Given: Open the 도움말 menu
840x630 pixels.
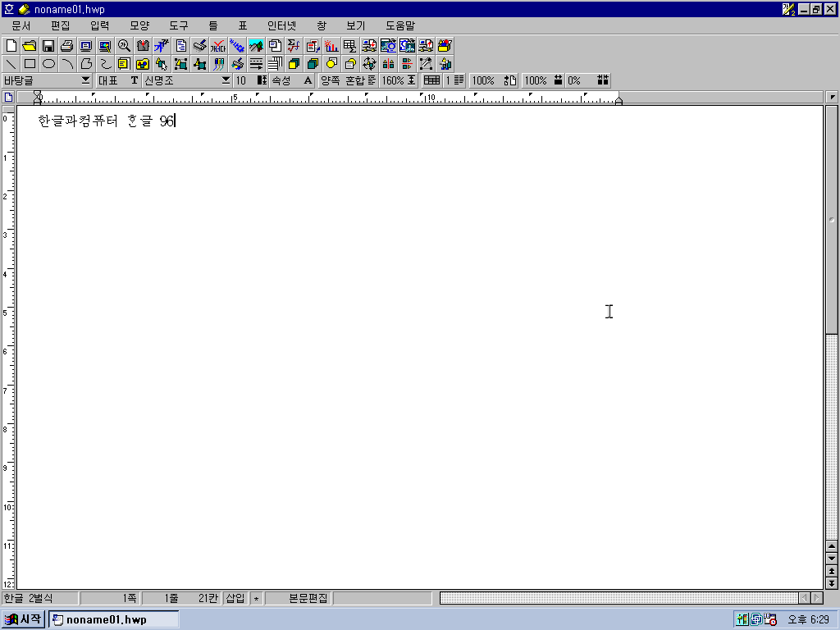Looking at the screenshot, I should (400, 25).
